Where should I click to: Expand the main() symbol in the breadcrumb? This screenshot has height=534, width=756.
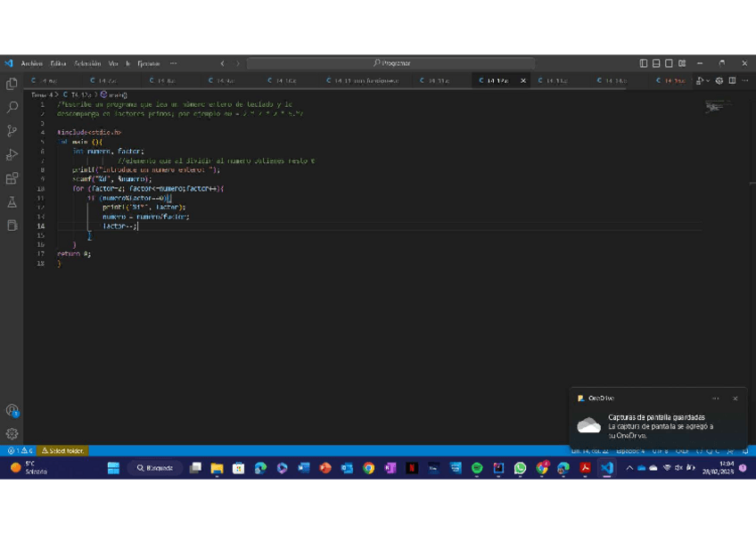click(x=114, y=94)
